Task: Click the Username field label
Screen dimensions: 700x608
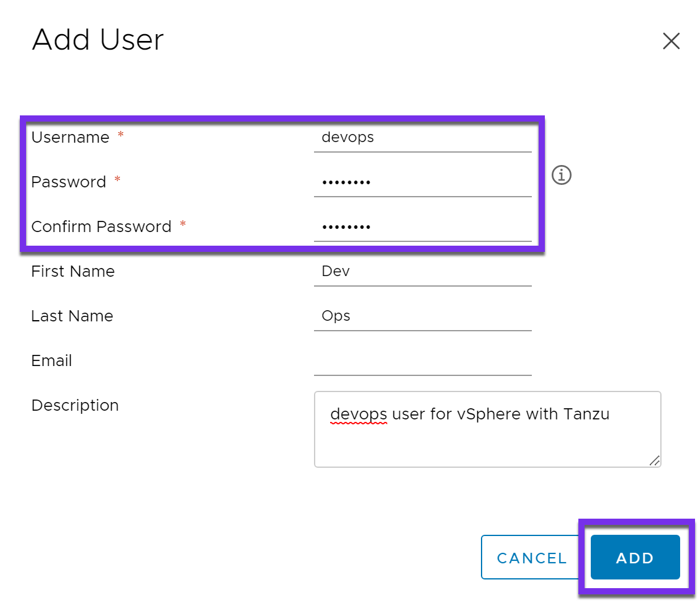Action: pos(70,138)
